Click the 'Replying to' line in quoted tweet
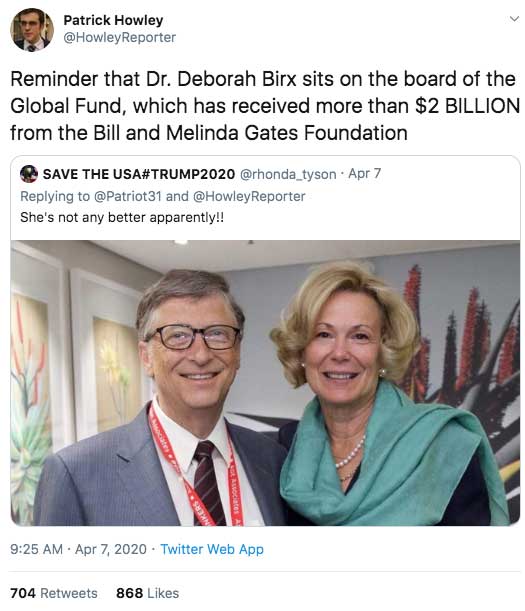The height and width of the screenshot is (611, 525). (x=163, y=196)
